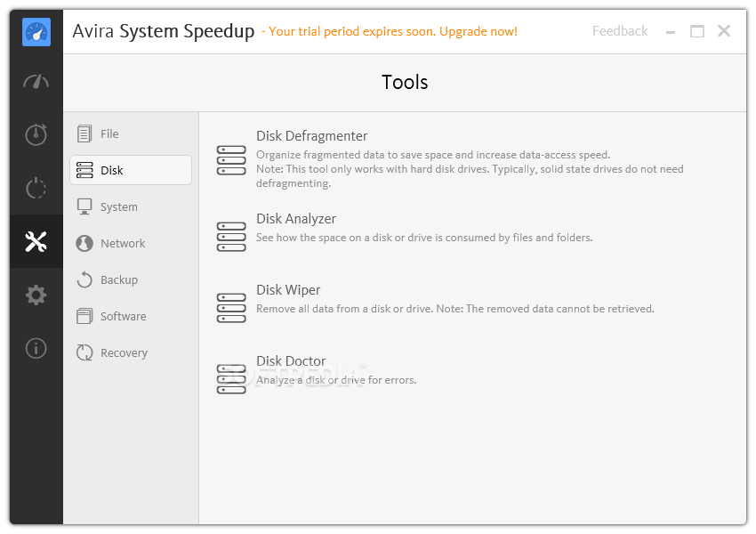Screen dimensions: 756x534
Task: Select the wrench Tools sidebar icon
Action: coord(36,241)
